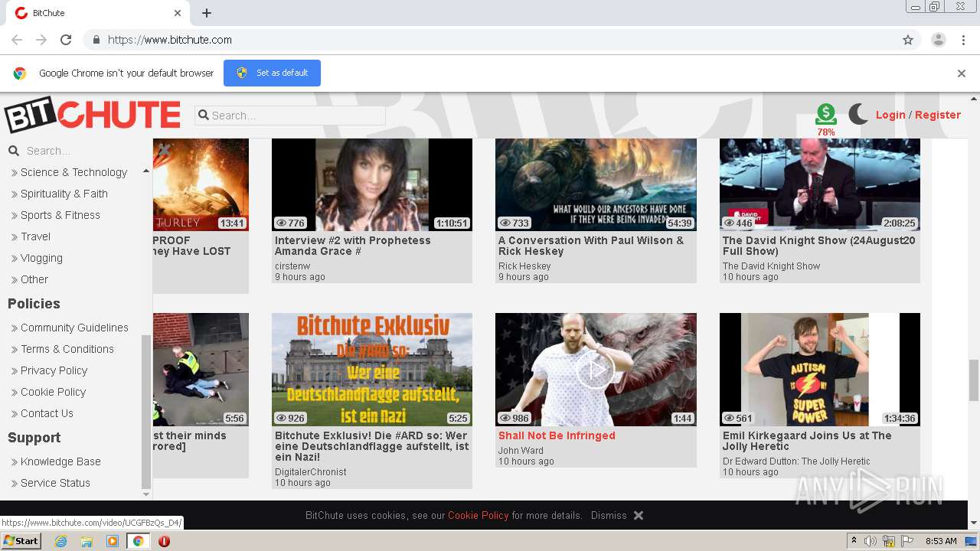Open 'Shall Not Be Infringed' title link
The width and height of the screenshot is (980, 551).
[557, 435]
